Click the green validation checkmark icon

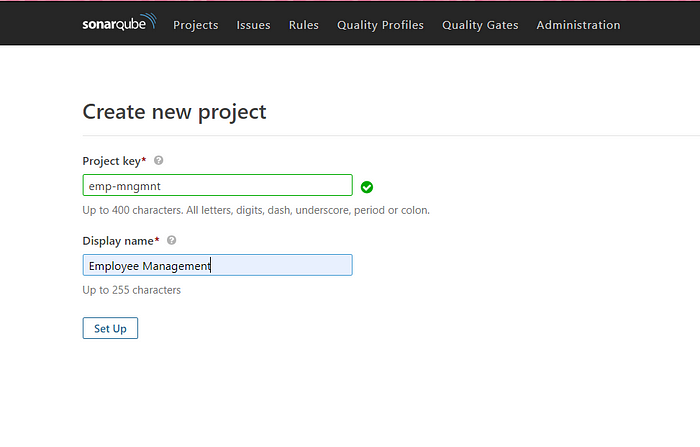367,187
